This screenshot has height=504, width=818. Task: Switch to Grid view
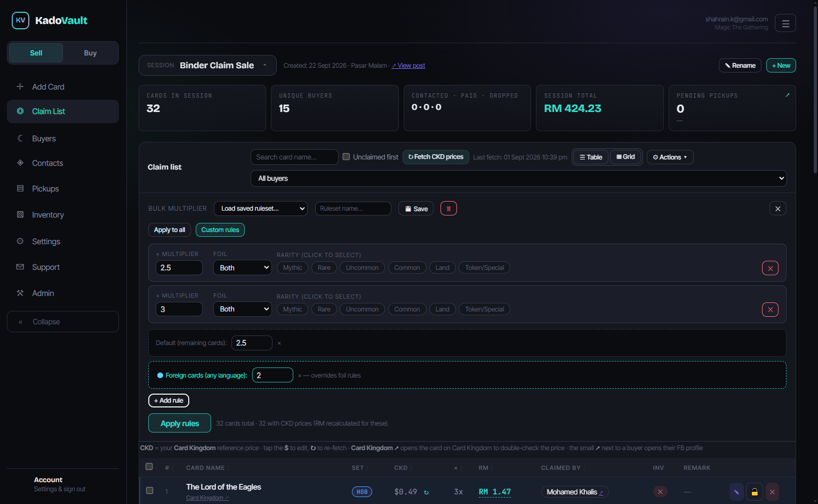(625, 157)
